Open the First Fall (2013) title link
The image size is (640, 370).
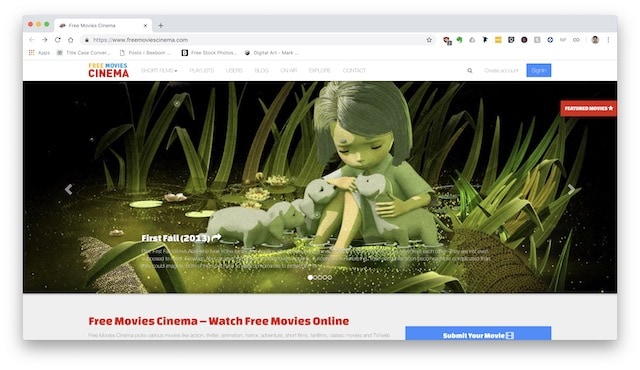181,238
